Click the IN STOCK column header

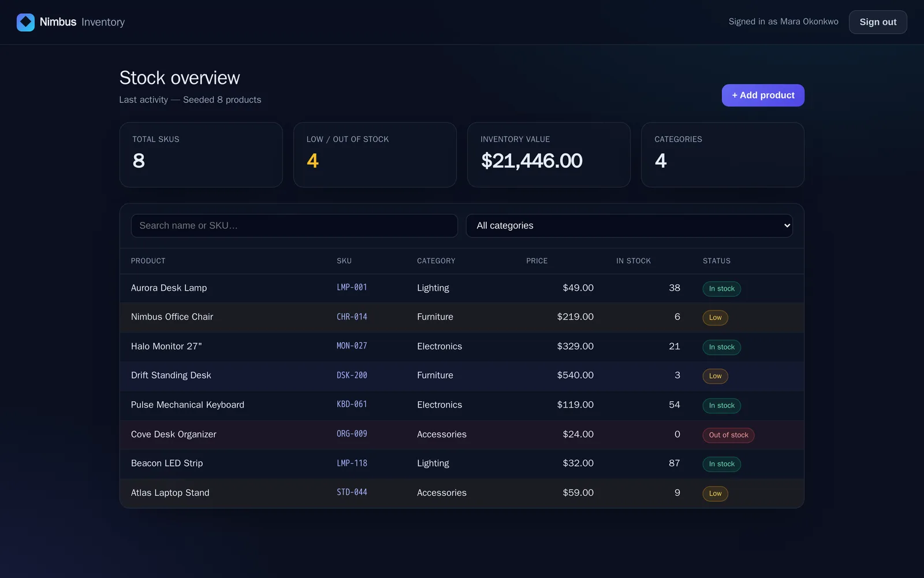click(634, 261)
